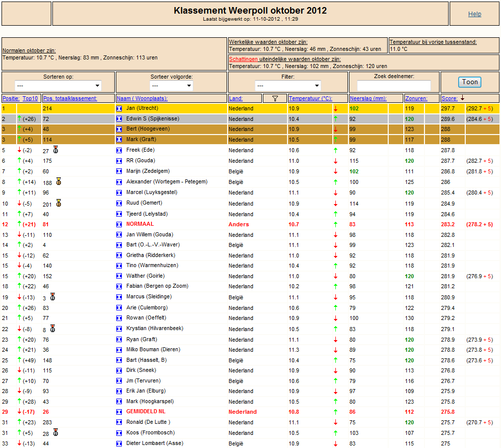Click the red Schattingen link
501x448 pixels.
click(244, 59)
